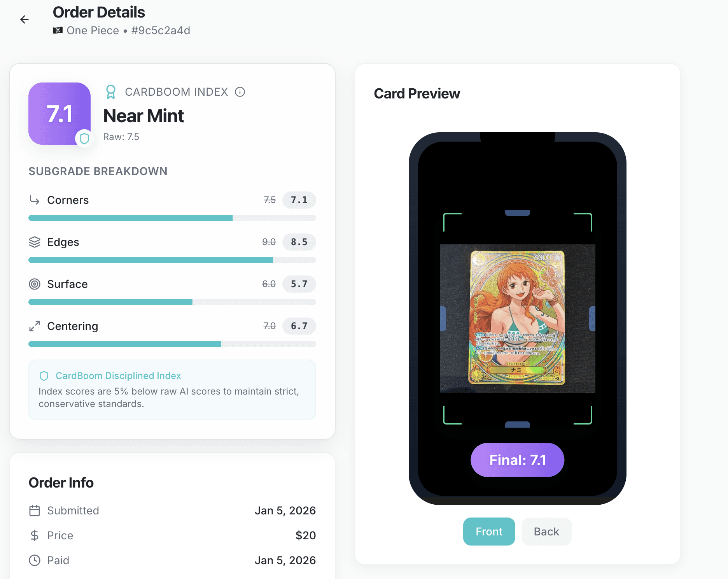Click the Disciplined Index shield icon
Screen dimensions: 728x579
pyautogui.click(x=44, y=376)
